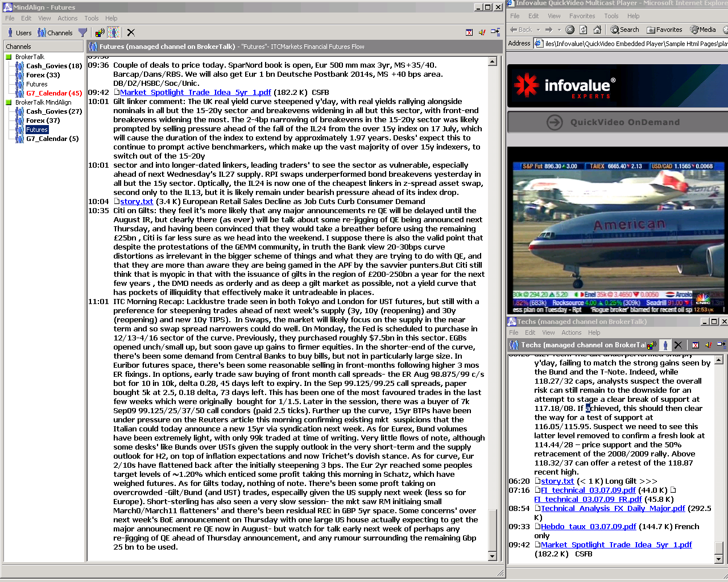This screenshot has height=582, width=728.
Task: Click scroll down arrow in Techs message pane
Action: click(718, 559)
